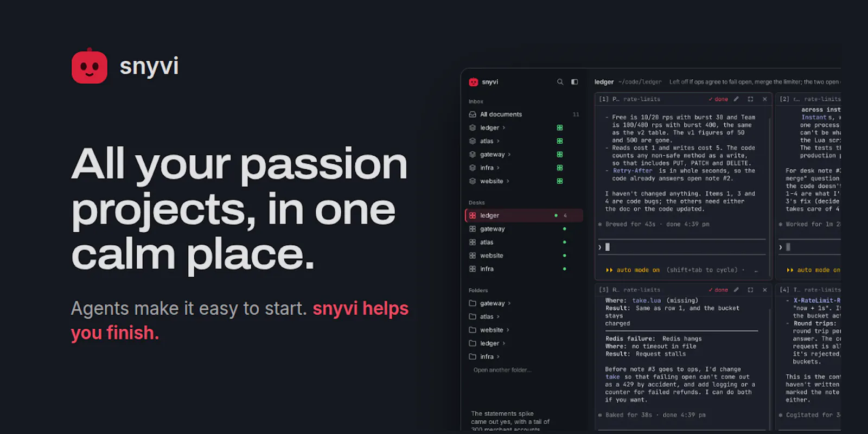Close pane [1] rate-limits
868x434 pixels.
coord(765,99)
